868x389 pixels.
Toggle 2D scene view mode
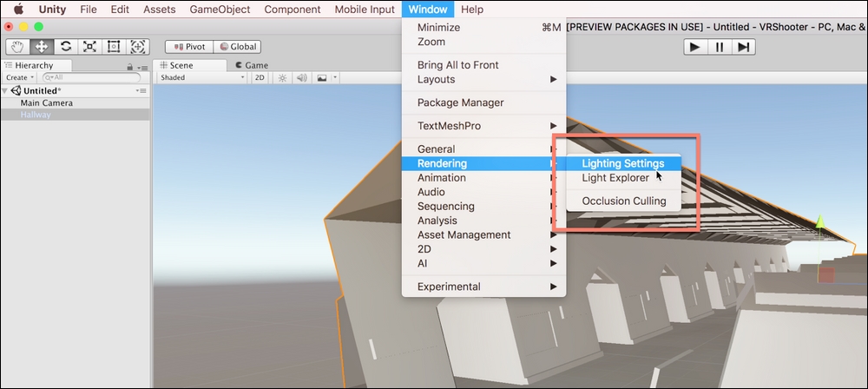[x=260, y=77]
